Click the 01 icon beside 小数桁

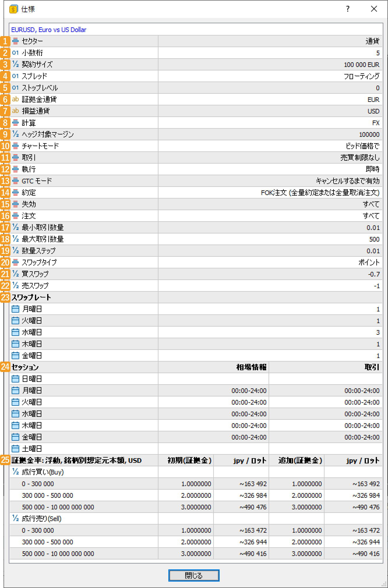point(15,53)
